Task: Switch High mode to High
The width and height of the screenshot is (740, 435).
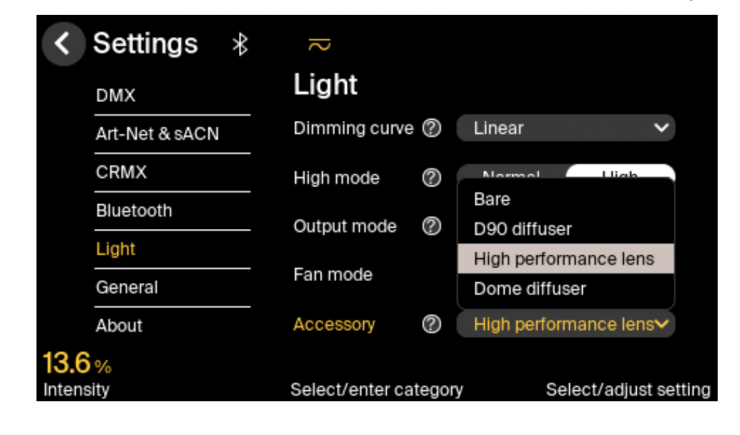Action: 620,172
